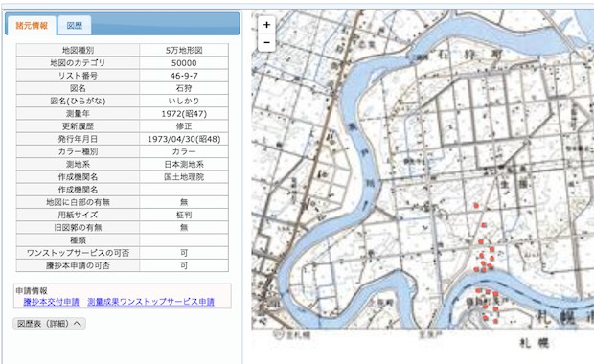Click the 種類 row label
594x364 pixels.
78,240
